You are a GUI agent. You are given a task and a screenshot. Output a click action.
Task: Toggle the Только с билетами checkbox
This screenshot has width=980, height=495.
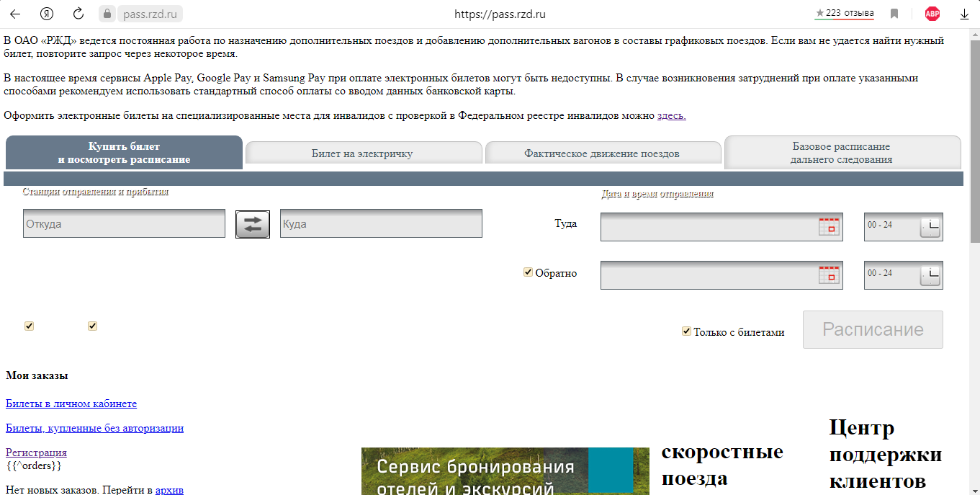687,331
